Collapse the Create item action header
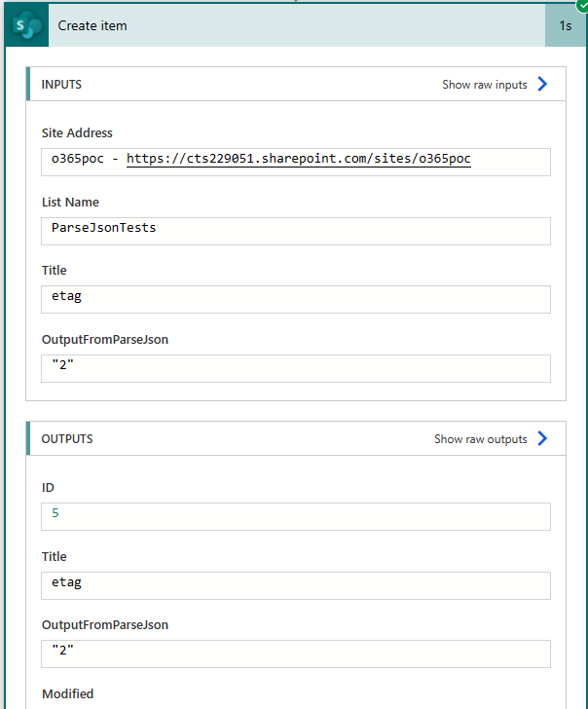588x709 pixels. (297, 25)
